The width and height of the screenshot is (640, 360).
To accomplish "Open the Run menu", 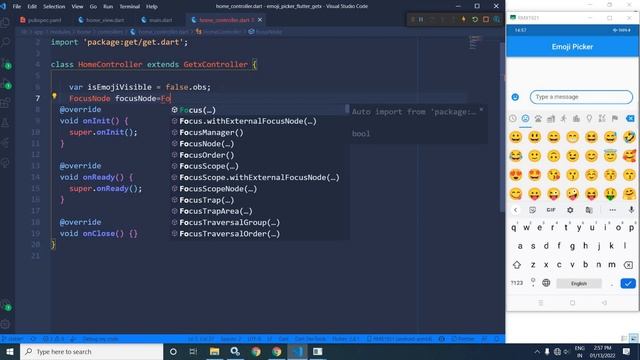I will point(108,7).
